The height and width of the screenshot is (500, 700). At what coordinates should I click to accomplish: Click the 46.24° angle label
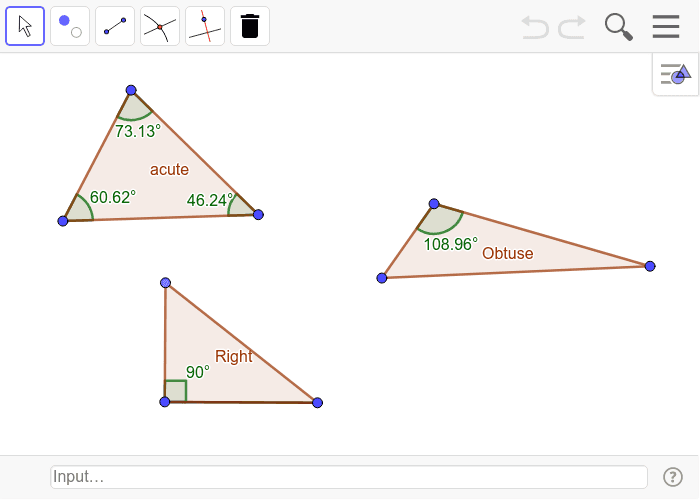(210, 200)
